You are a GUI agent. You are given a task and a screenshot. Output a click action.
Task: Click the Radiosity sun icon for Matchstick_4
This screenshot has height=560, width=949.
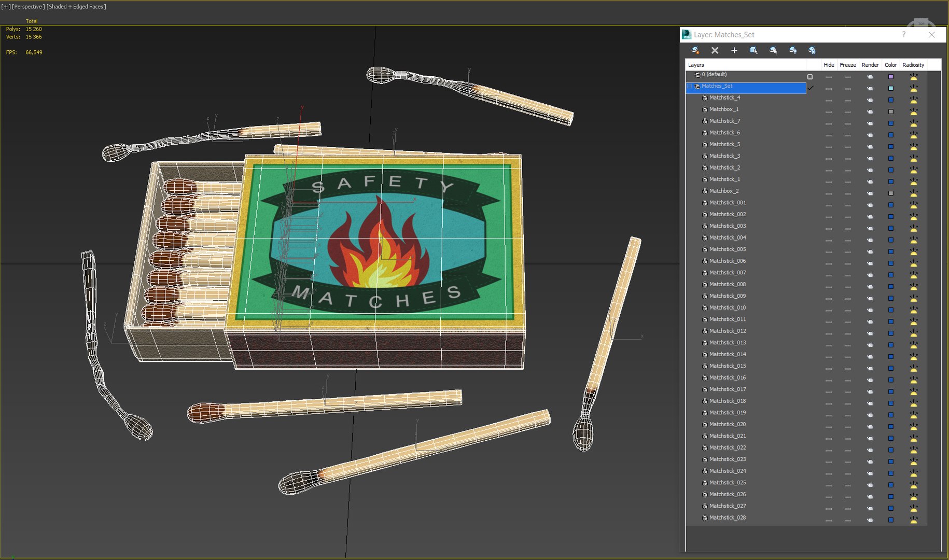coord(913,100)
